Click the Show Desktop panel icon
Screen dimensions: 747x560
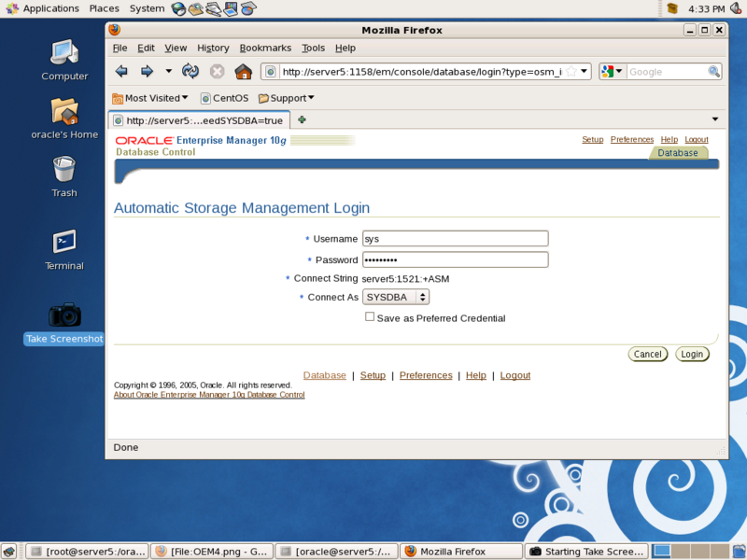[x=9, y=552]
